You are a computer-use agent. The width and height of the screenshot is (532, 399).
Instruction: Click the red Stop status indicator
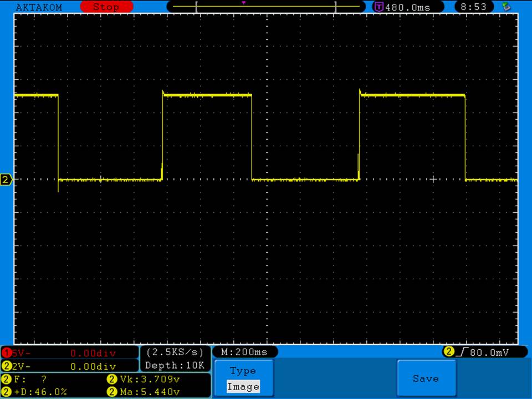(106, 7)
